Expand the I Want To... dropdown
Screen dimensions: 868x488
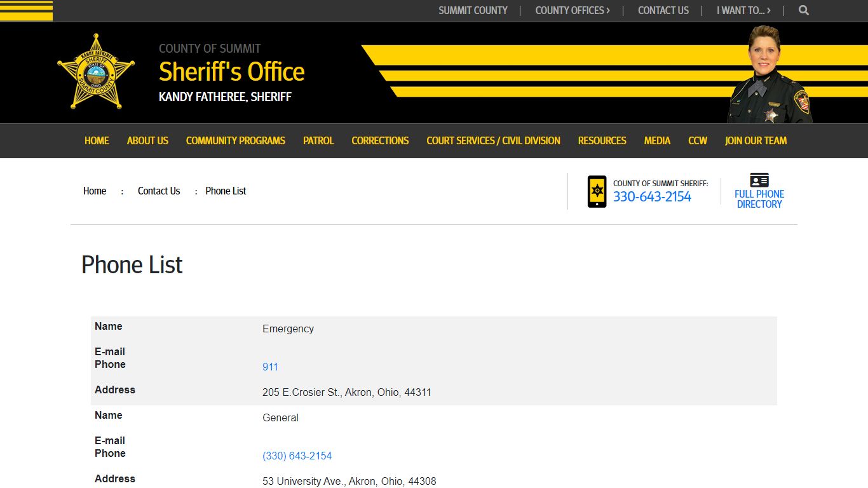[743, 10]
